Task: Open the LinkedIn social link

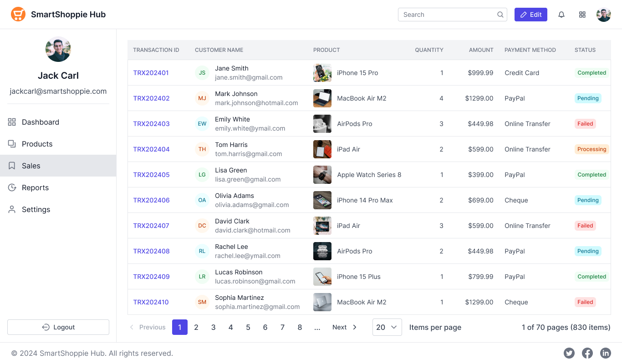Action: click(x=605, y=353)
